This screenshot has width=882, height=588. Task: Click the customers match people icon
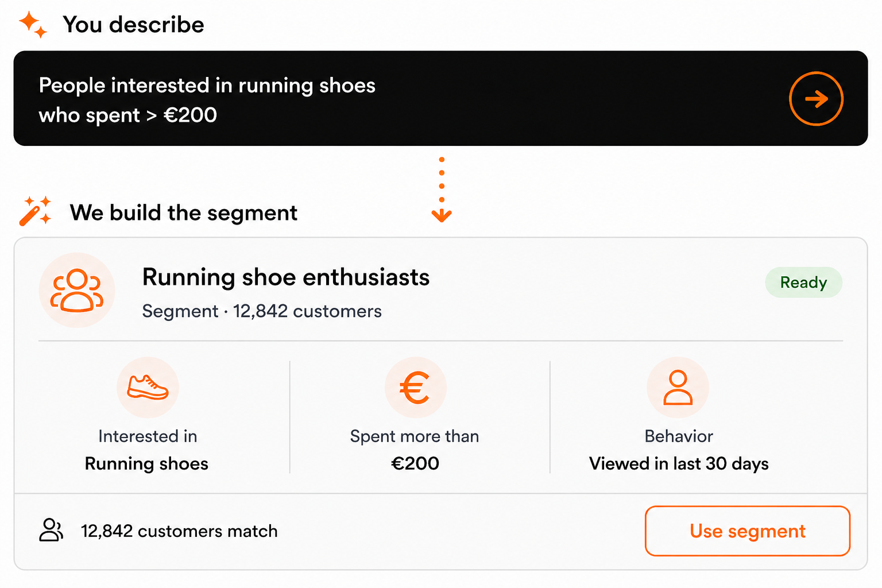tap(51, 530)
